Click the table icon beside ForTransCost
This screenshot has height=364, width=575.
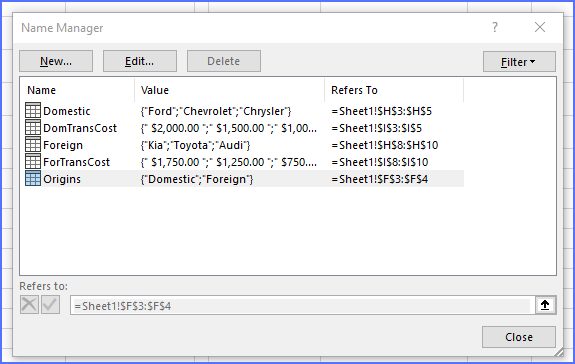[33, 162]
